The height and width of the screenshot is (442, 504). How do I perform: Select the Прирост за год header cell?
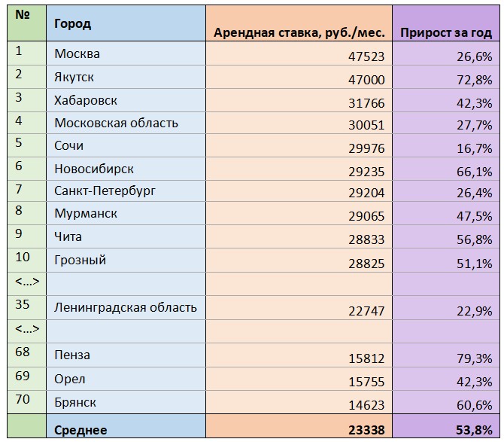[446, 23]
